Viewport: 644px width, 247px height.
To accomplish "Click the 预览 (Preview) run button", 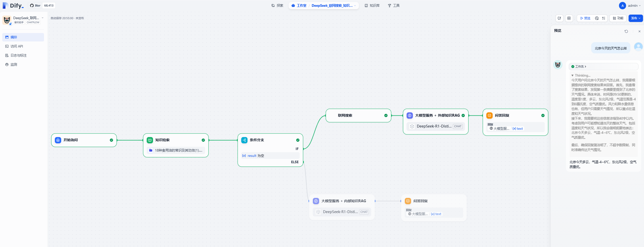I will 586,18.
